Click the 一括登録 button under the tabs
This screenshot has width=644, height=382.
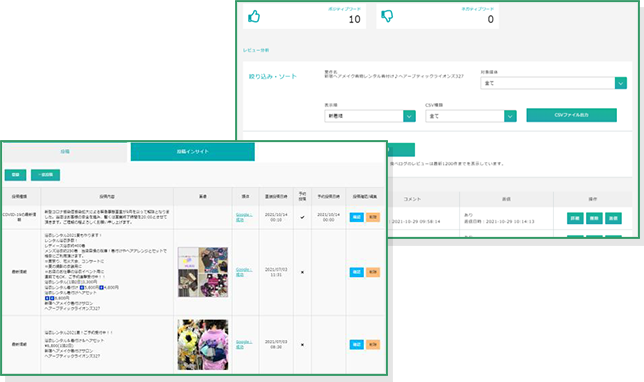[x=46, y=175]
